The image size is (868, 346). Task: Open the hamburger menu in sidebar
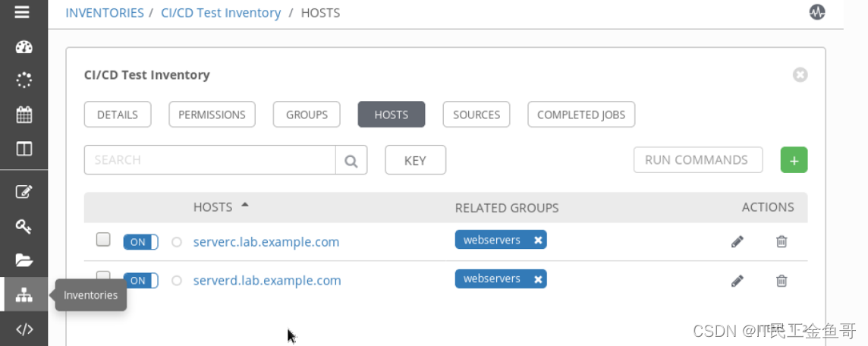(x=22, y=12)
